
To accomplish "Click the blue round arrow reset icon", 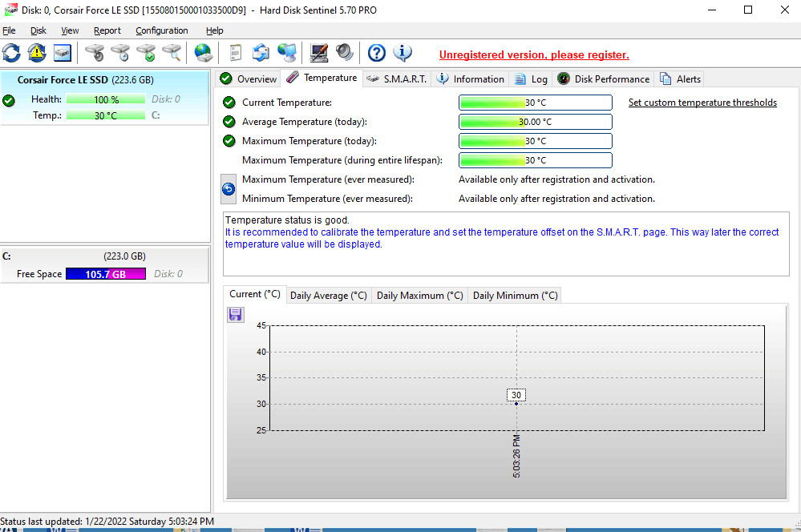I will (229, 189).
